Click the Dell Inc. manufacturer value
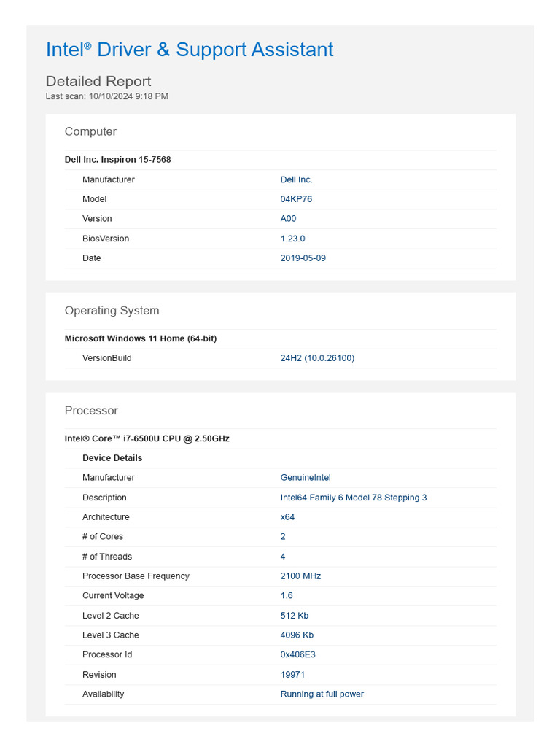This screenshot has width=560, height=747. [296, 179]
